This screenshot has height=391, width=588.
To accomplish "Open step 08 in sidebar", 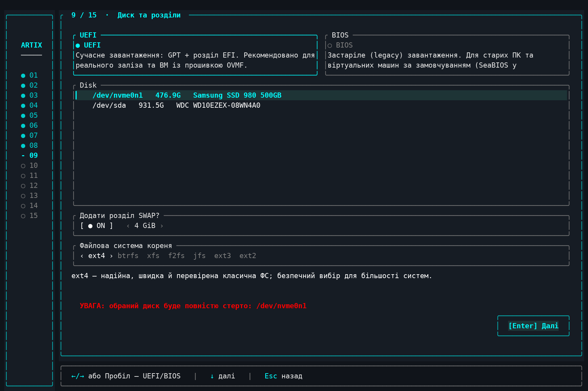I will [29, 146].
